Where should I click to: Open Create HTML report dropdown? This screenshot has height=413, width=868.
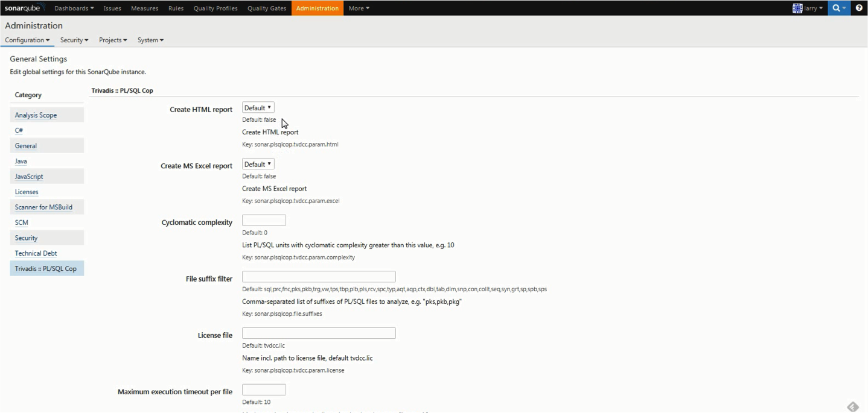[x=258, y=108]
